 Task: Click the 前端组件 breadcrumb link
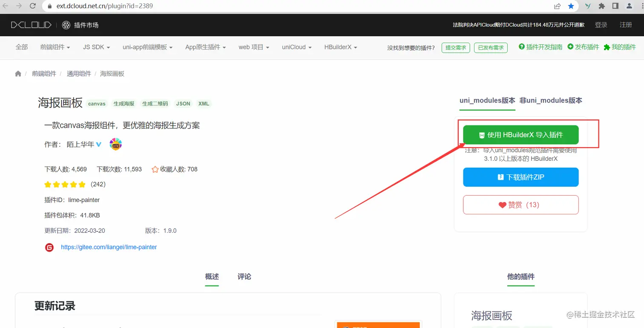tap(44, 74)
